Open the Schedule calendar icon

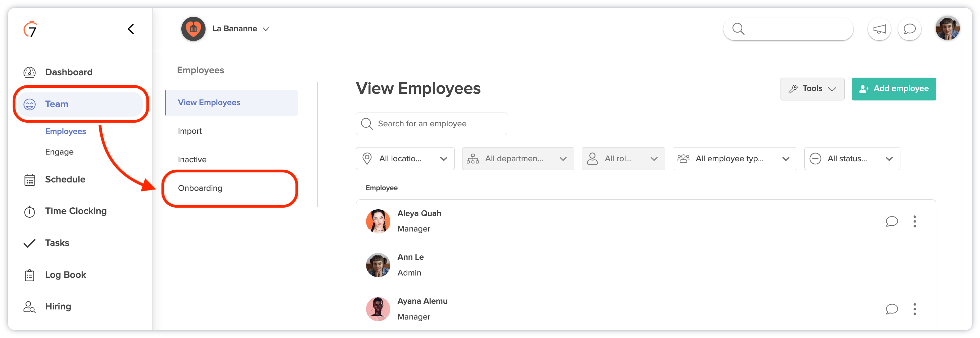pos(30,180)
